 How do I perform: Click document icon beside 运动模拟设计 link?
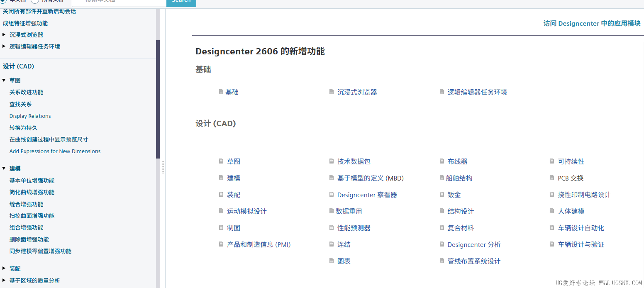221,211
